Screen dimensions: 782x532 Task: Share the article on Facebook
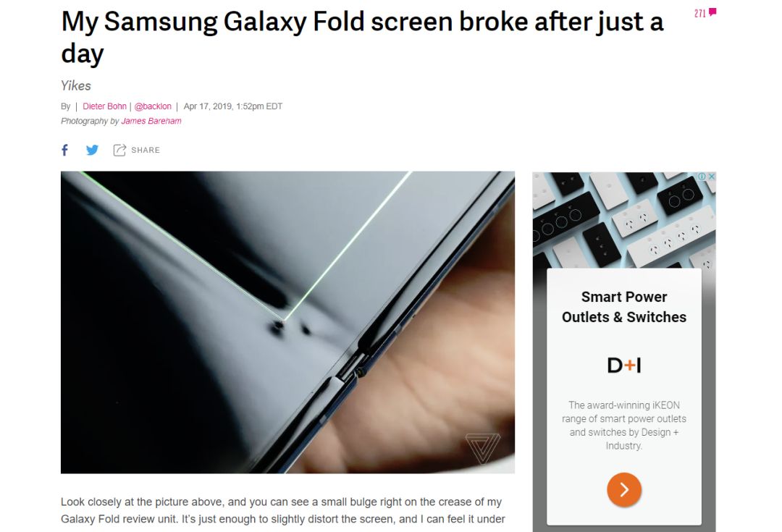click(x=65, y=150)
